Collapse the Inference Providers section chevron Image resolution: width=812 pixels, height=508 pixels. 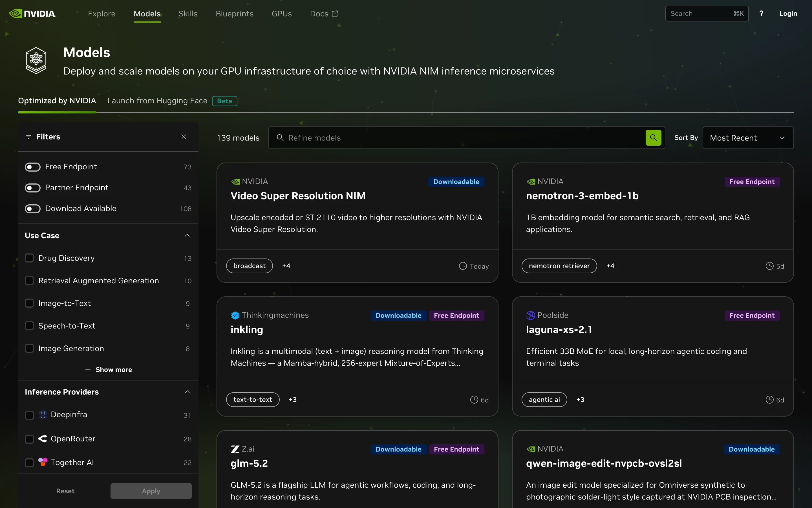point(187,392)
